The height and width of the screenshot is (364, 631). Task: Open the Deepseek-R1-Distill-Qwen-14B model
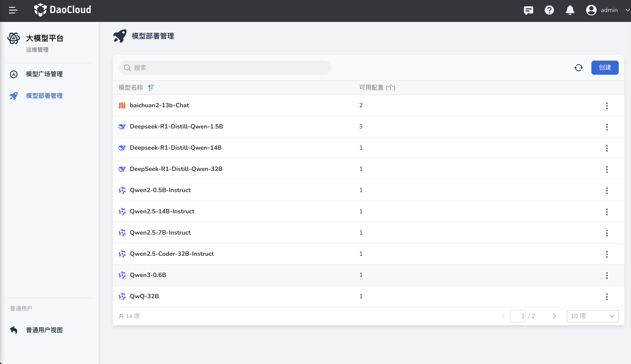coord(176,148)
